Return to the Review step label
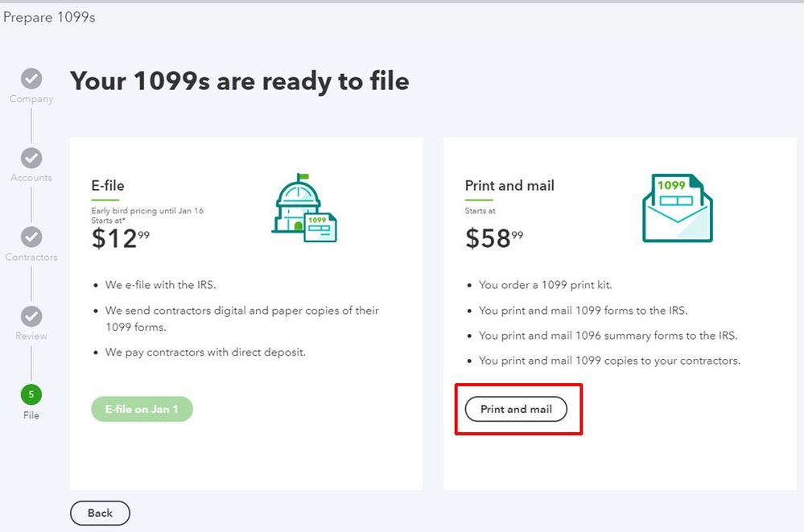 pyautogui.click(x=31, y=336)
